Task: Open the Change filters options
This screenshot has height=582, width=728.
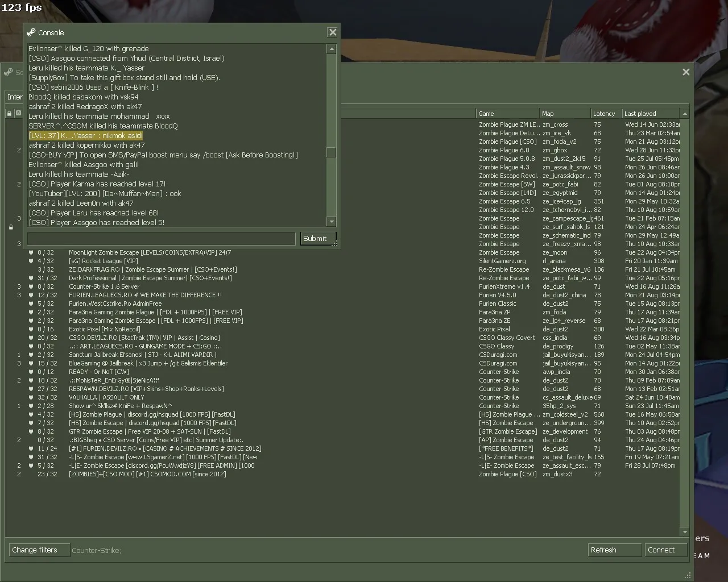Action: tap(39, 550)
